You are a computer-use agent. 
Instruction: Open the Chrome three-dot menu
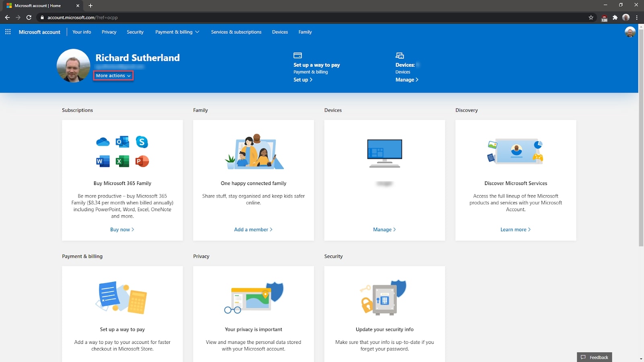click(x=637, y=17)
